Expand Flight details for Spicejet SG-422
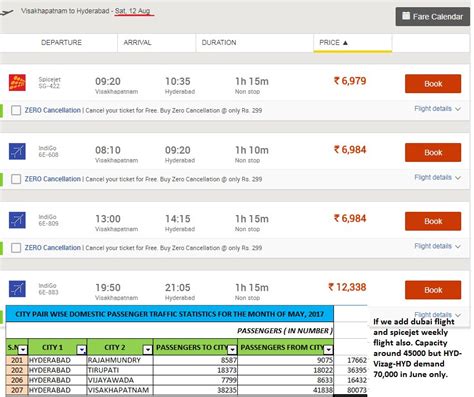This screenshot has height=397, width=474. tap(437, 109)
